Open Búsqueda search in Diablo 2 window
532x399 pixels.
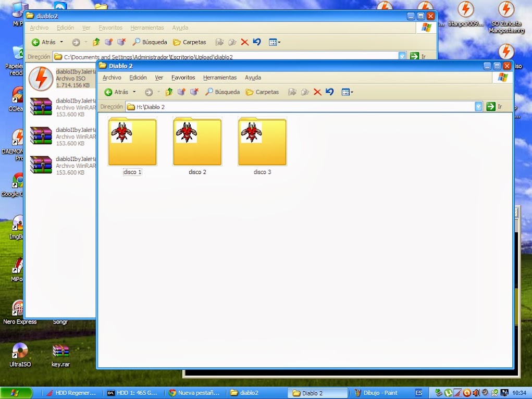tap(222, 92)
